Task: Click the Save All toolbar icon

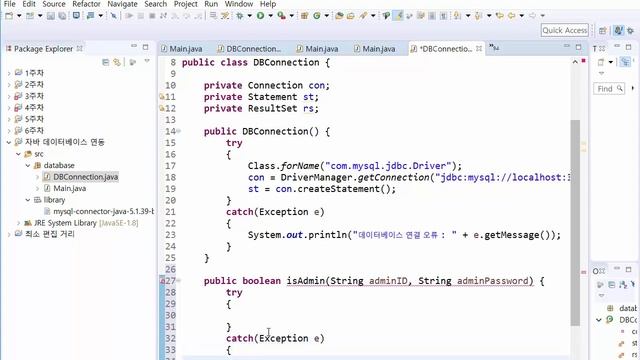Action: [x=62, y=16]
